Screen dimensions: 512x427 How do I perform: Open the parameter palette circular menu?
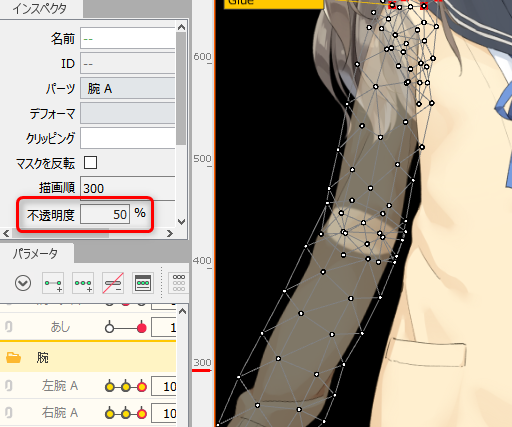(23, 283)
